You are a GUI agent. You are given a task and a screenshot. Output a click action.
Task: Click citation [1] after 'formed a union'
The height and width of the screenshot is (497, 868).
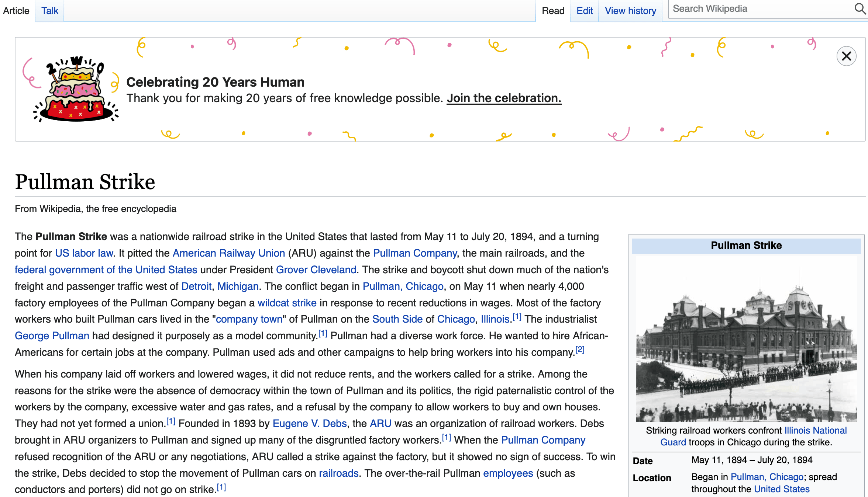[171, 421]
